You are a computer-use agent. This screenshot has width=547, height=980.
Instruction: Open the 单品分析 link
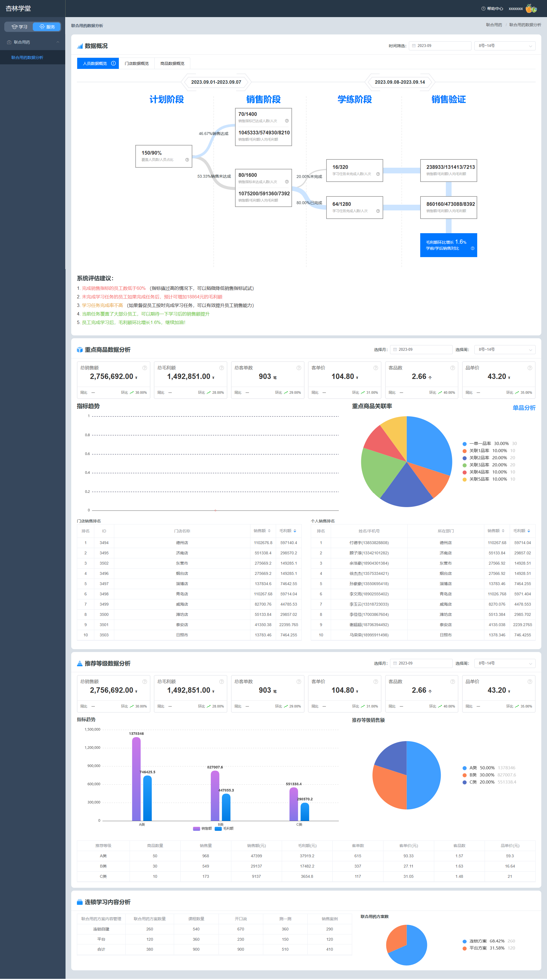click(524, 408)
